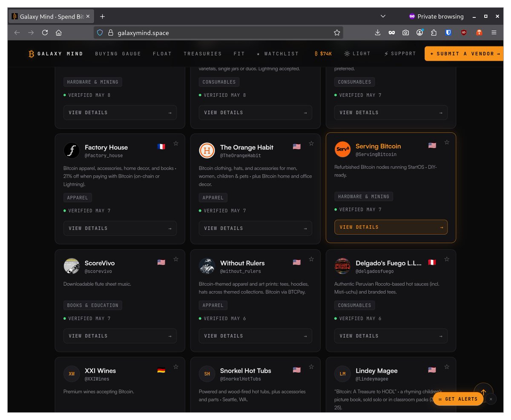Screen dimensions: 511x420
Task: Open the extensions puzzle icon
Action: [433, 32]
